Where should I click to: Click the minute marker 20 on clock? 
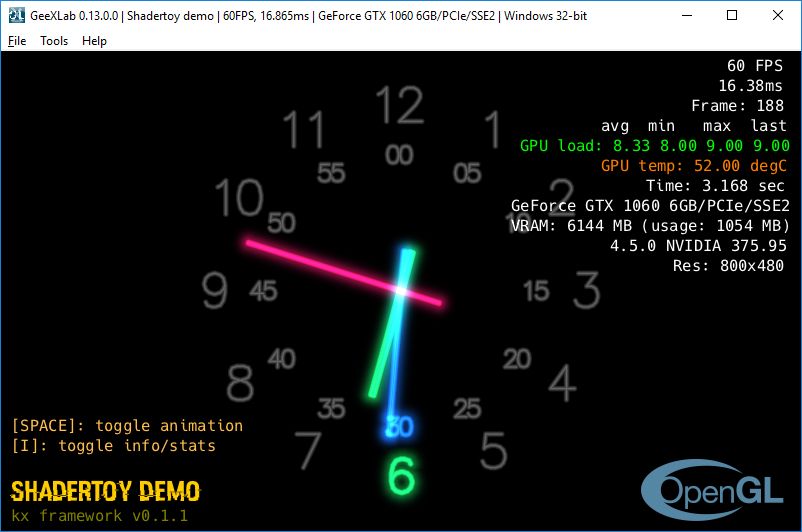click(x=517, y=359)
